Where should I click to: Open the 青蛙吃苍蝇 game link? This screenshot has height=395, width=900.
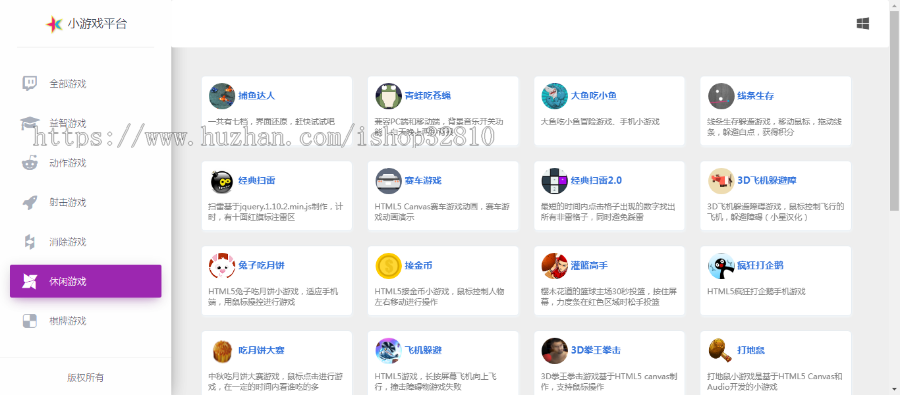click(x=428, y=96)
